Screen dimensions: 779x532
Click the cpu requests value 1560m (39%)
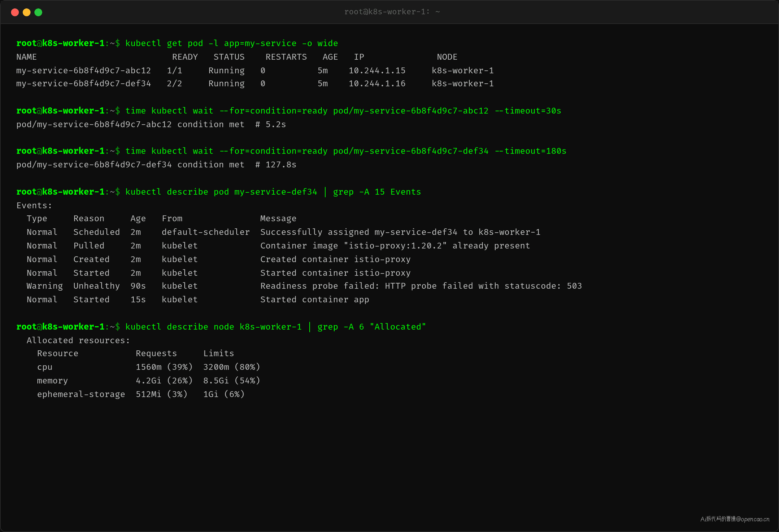(164, 367)
